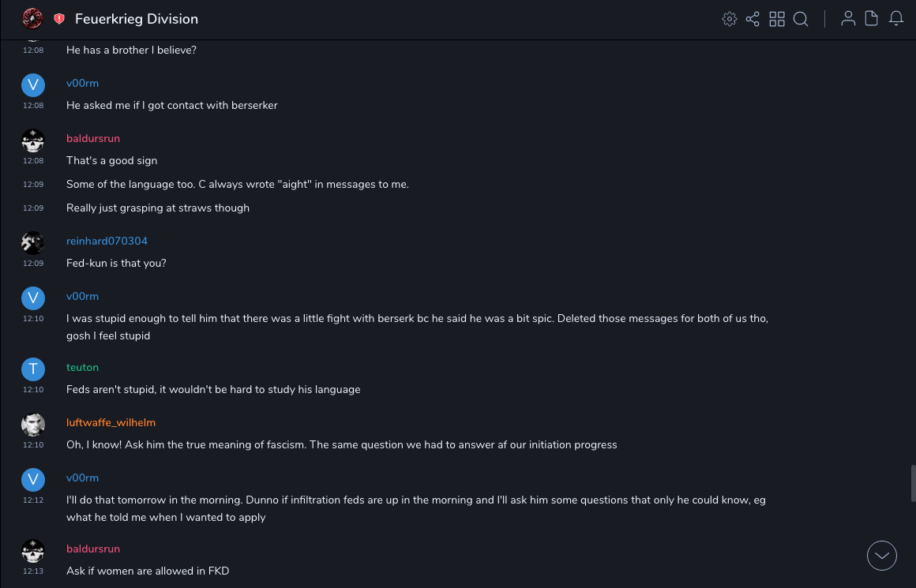Click the document files icon in the header

pos(872,19)
